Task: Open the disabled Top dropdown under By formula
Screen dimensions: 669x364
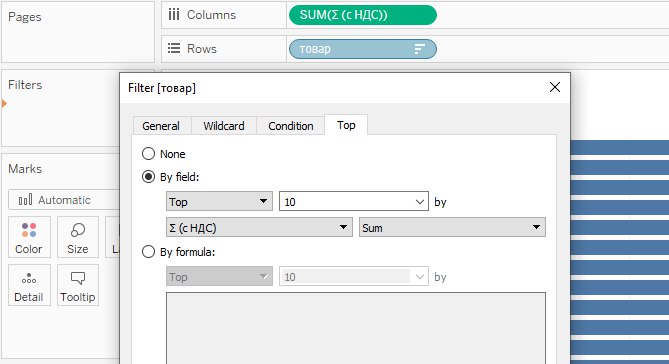Action: [x=219, y=277]
